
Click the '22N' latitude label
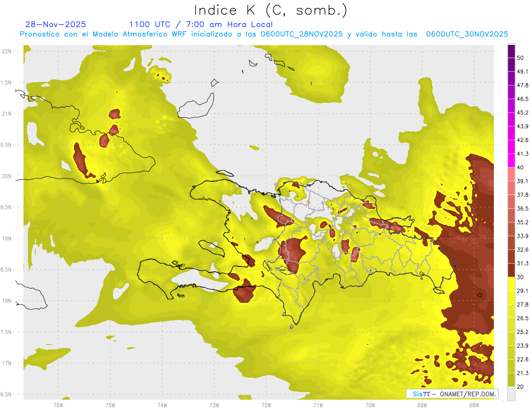point(7,51)
